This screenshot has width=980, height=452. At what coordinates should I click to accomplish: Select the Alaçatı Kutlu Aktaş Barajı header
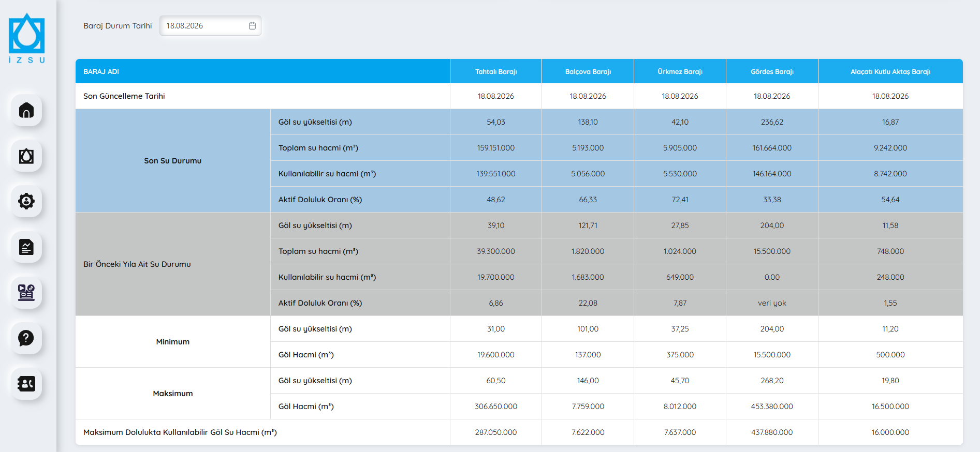[890, 71]
